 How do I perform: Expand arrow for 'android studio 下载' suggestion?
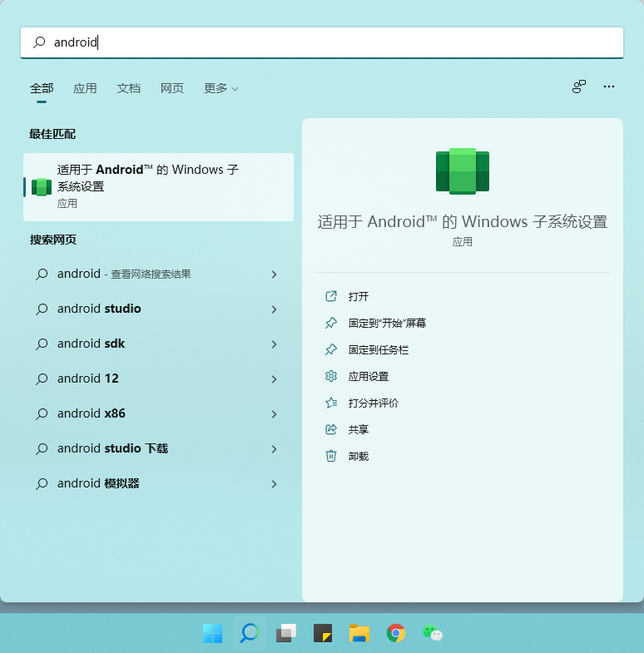(x=274, y=449)
